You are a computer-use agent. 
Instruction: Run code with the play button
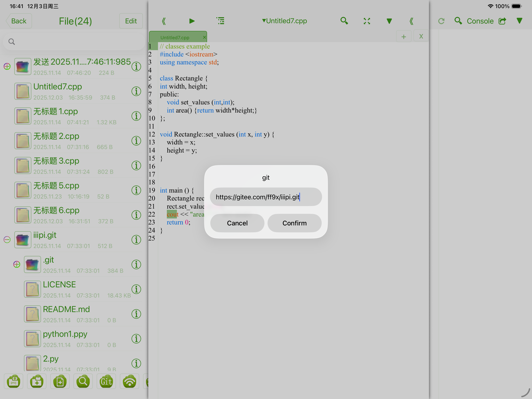tap(192, 21)
